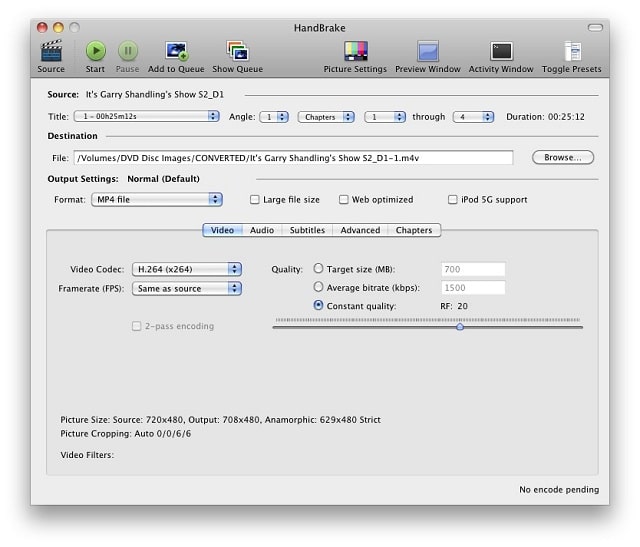Click the Picture Size source/output text line
This screenshot has width=640, height=547.
coord(220,420)
